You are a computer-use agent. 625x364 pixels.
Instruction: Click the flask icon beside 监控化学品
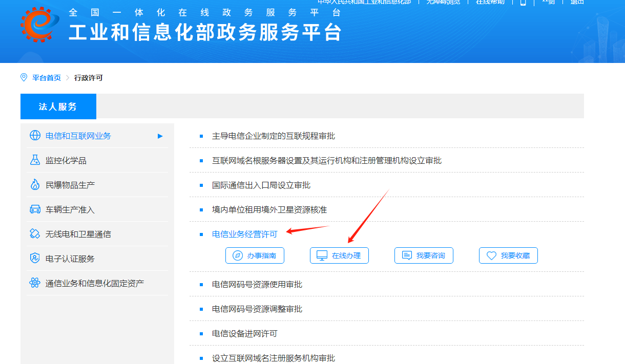35,160
